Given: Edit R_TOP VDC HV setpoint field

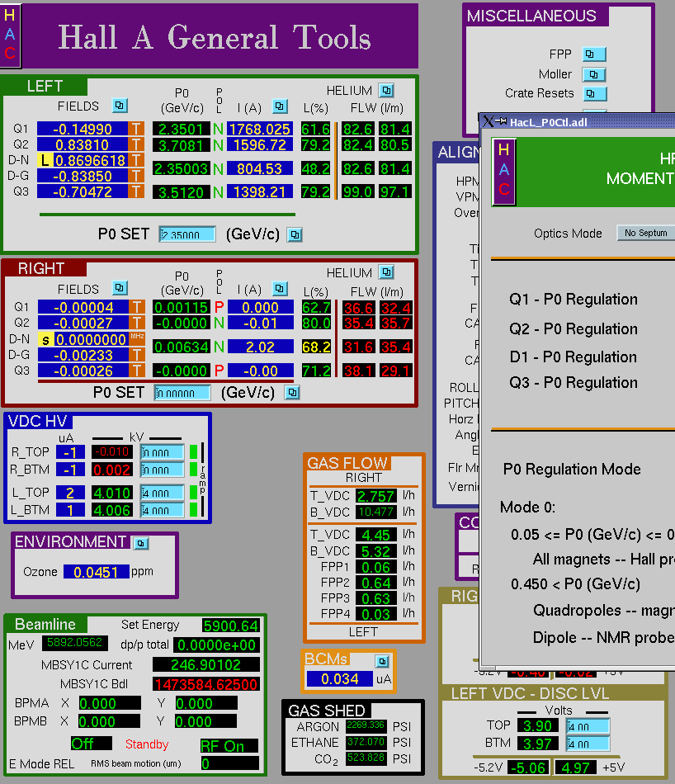Looking at the screenshot, I should pos(162,452).
